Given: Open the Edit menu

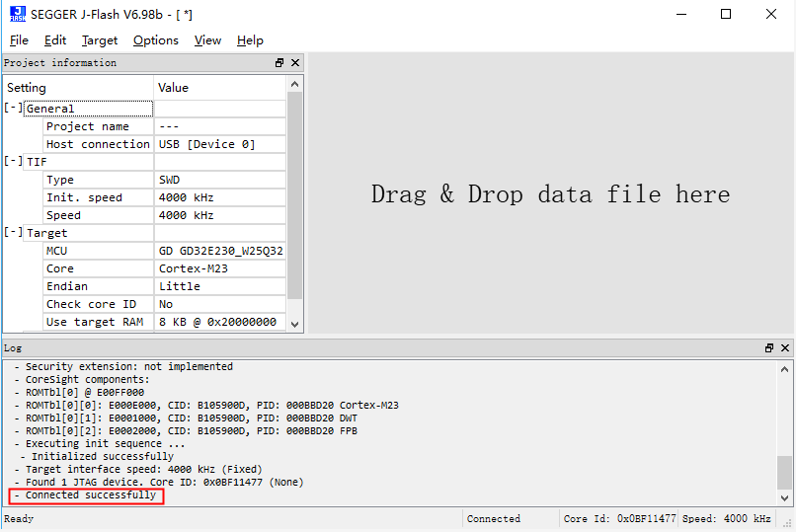Looking at the screenshot, I should point(55,40).
